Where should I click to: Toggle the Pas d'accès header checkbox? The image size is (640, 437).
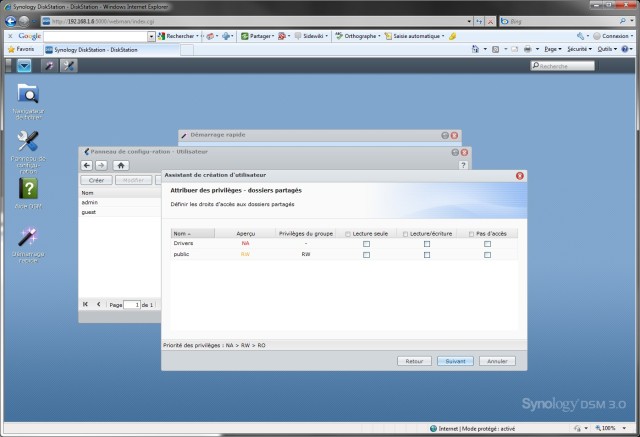click(471, 234)
